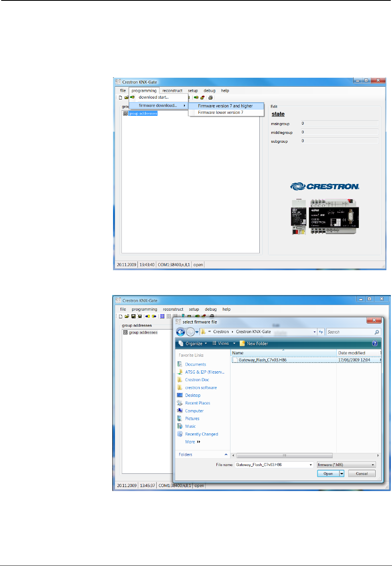Open the setup menu in the window behind the firmware dialog
Viewport: 392px width, 566px height.
point(194,309)
